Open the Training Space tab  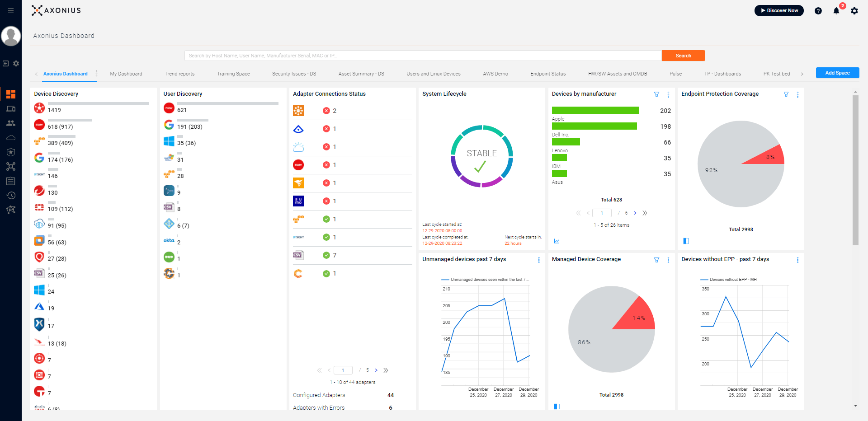(233, 74)
